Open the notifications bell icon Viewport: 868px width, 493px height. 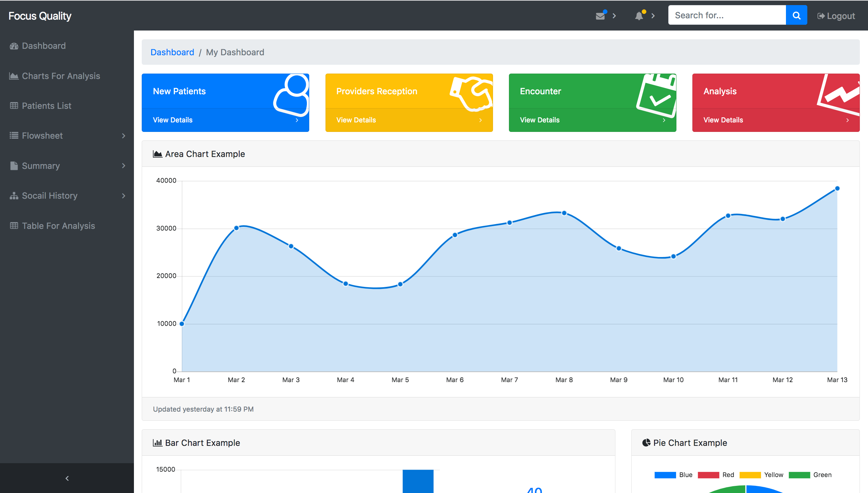639,16
